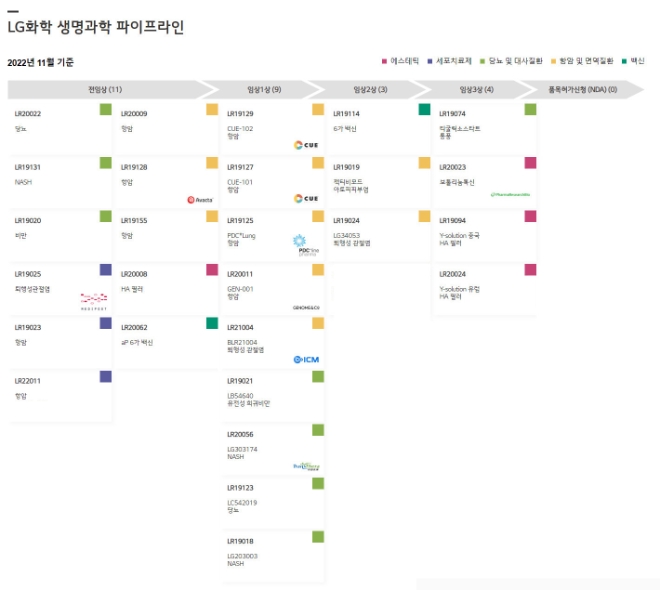
Task: Click the Avacta logo on LR19128 card
Action: coord(199,199)
